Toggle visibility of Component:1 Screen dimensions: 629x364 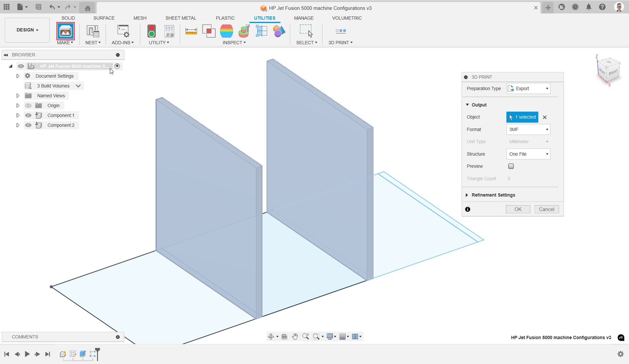(x=28, y=115)
